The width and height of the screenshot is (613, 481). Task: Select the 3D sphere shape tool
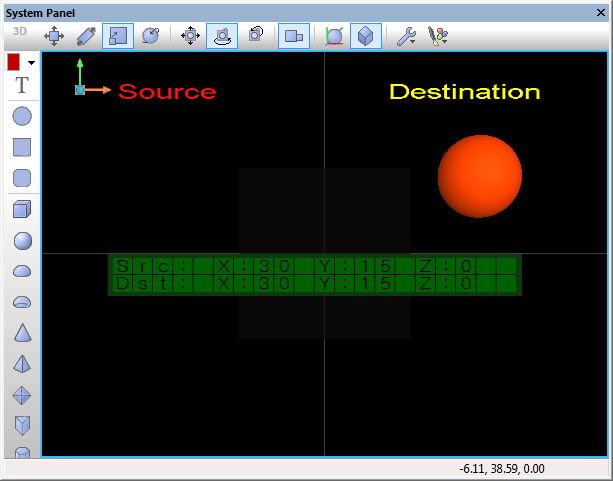pyautogui.click(x=23, y=240)
